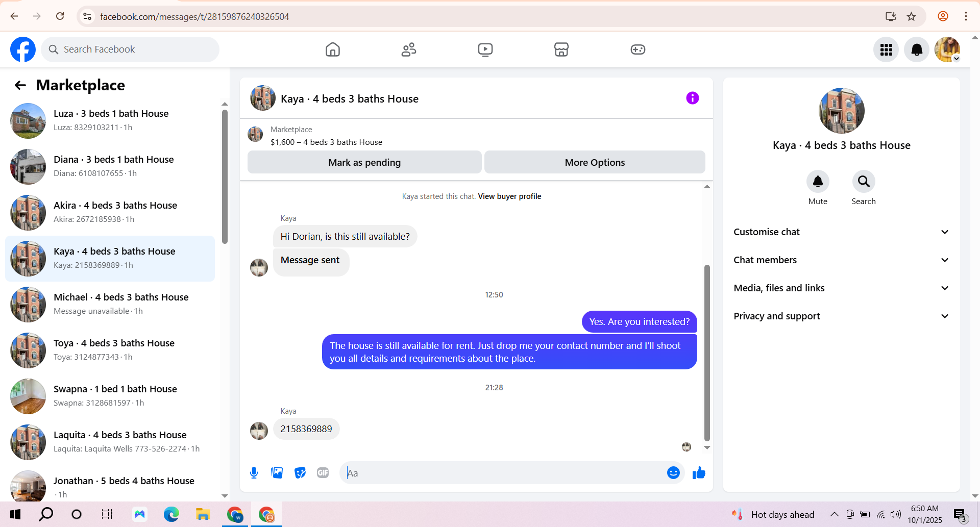Open the Home feed icon
The width and height of the screenshot is (980, 527).
coord(333,49)
